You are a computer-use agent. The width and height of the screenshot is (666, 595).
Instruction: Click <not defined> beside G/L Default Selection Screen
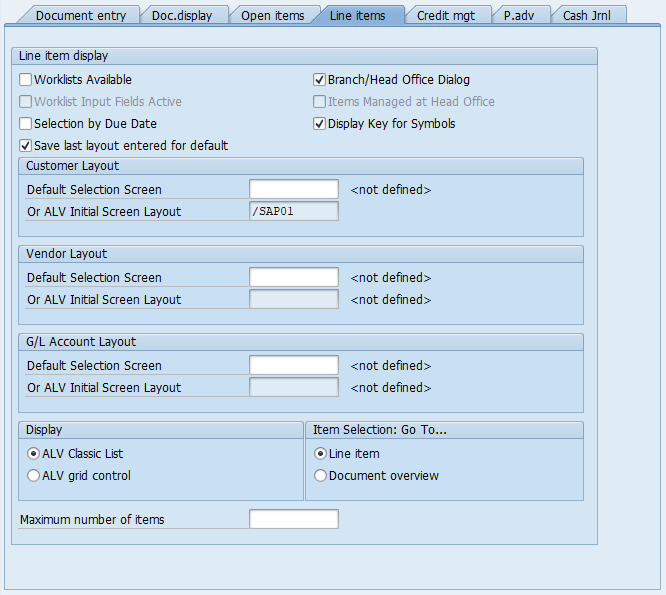coord(391,366)
